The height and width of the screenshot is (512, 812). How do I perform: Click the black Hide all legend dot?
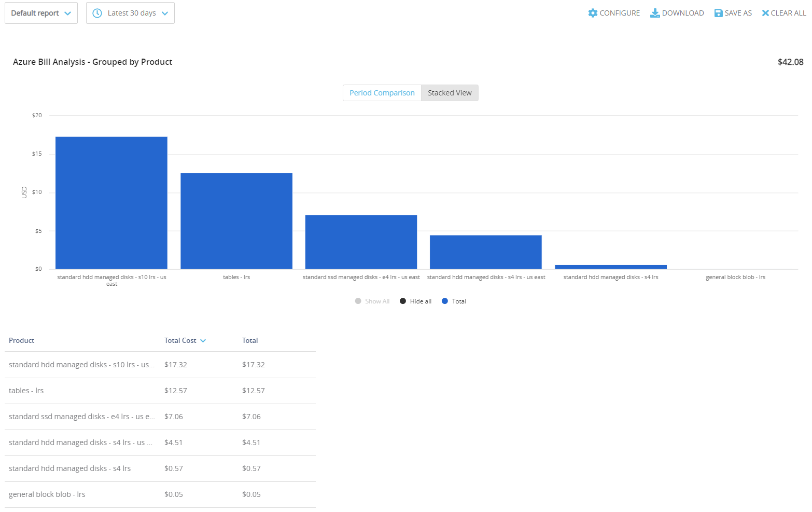(x=403, y=301)
